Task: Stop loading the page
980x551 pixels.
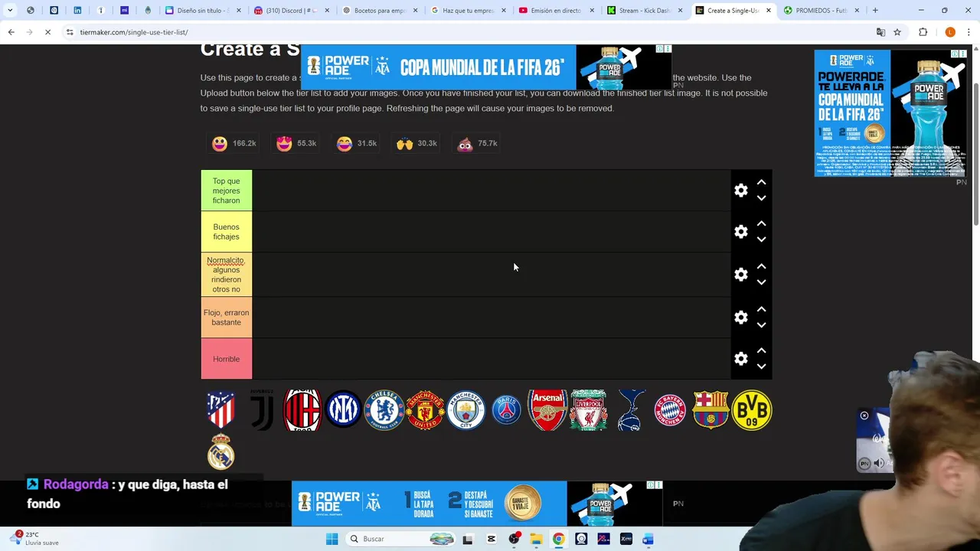Action: 47,32
